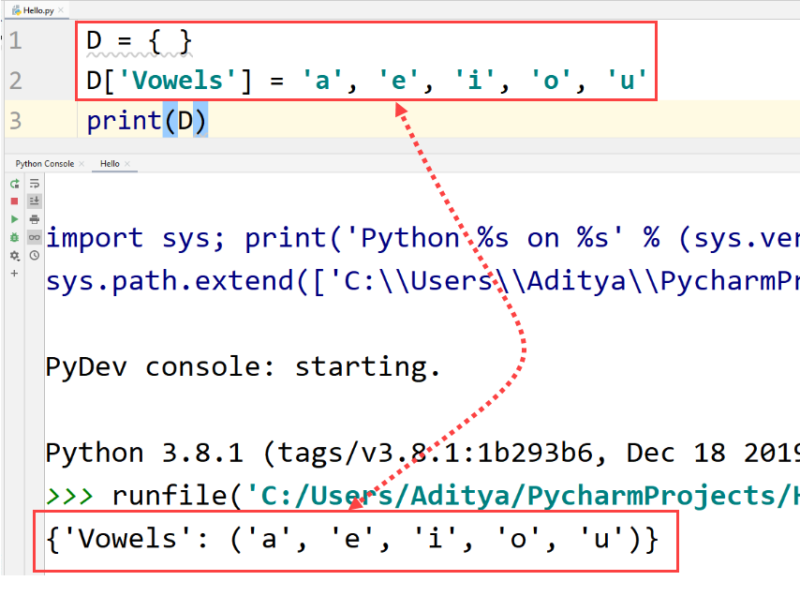Click the Rerun console icon
Image resolution: width=800 pixels, height=596 pixels.
pyautogui.click(x=14, y=184)
